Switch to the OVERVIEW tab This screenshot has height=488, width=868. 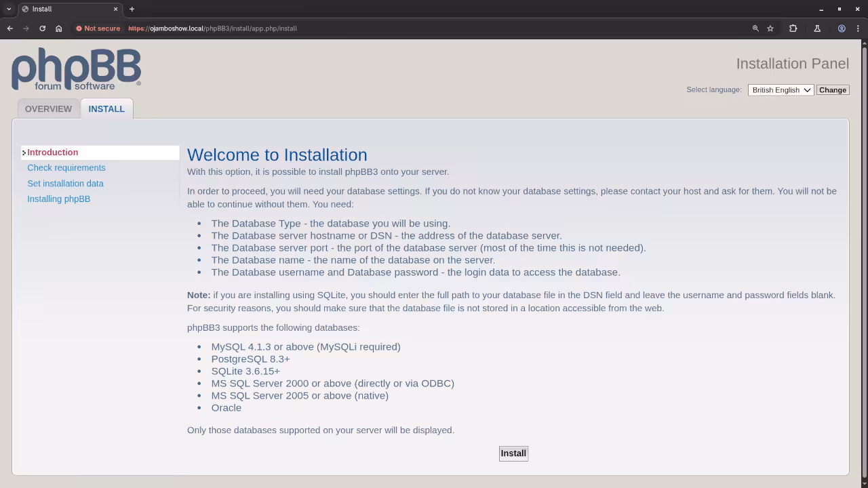[x=48, y=108]
